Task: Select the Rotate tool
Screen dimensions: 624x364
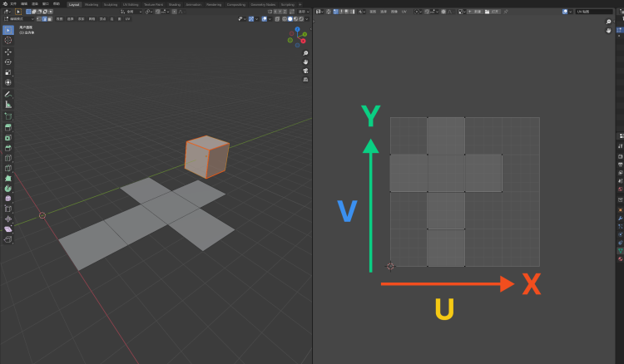Action: click(x=8, y=62)
